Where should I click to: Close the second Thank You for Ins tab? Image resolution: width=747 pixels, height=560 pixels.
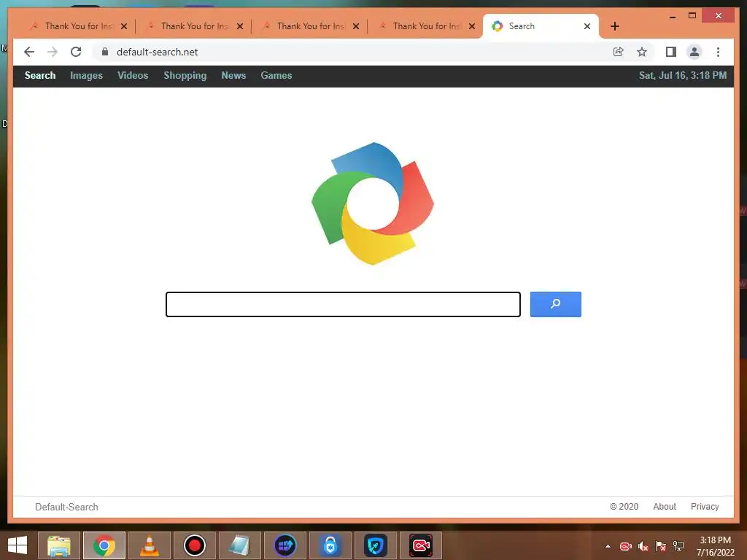240,26
